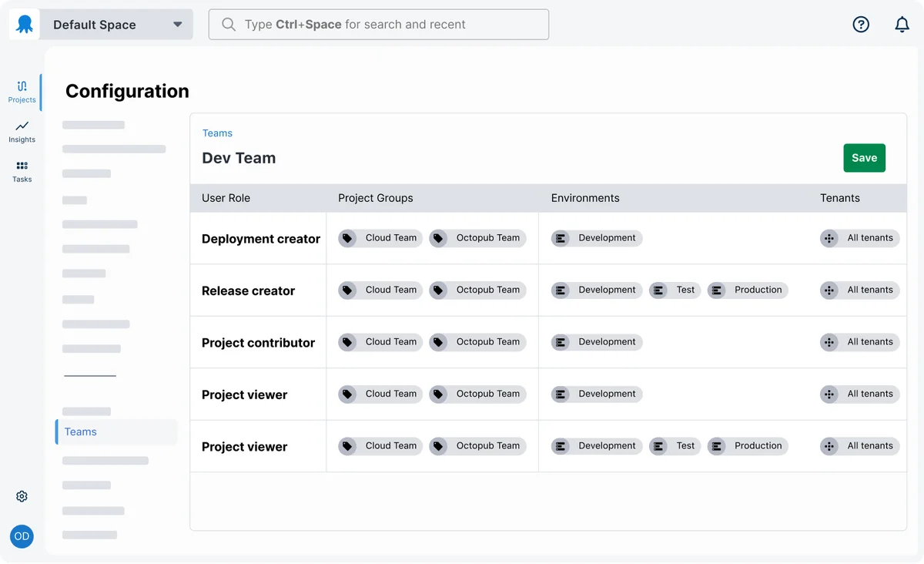Click the help question mark icon

click(861, 25)
